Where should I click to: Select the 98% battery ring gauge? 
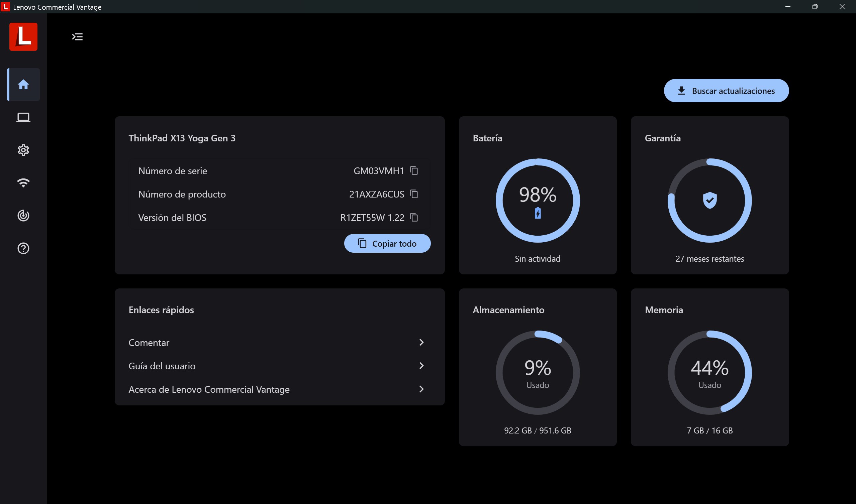pos(538,201)
